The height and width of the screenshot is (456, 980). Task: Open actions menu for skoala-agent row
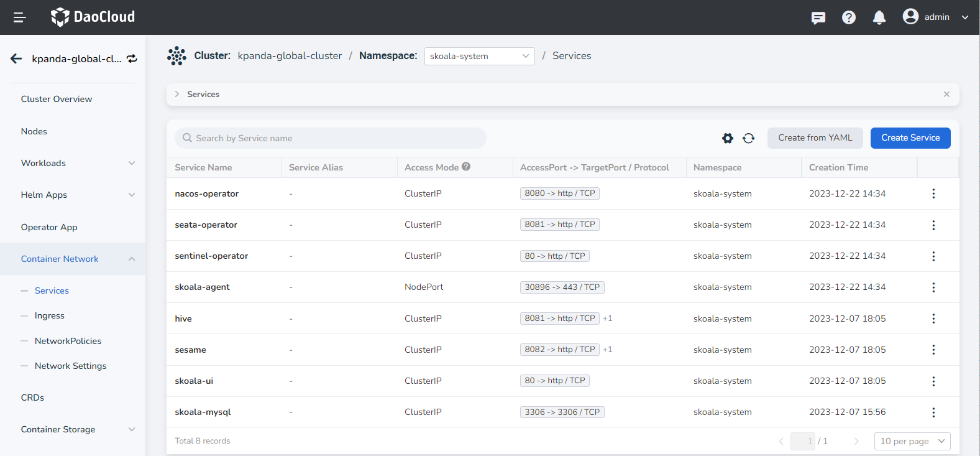coord(933,287)
